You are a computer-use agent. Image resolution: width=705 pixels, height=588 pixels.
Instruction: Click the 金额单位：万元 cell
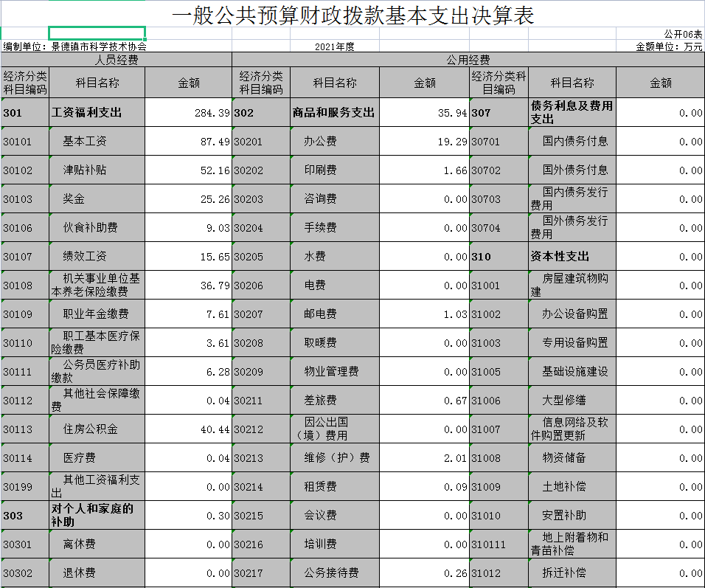[x=669, y=46]
